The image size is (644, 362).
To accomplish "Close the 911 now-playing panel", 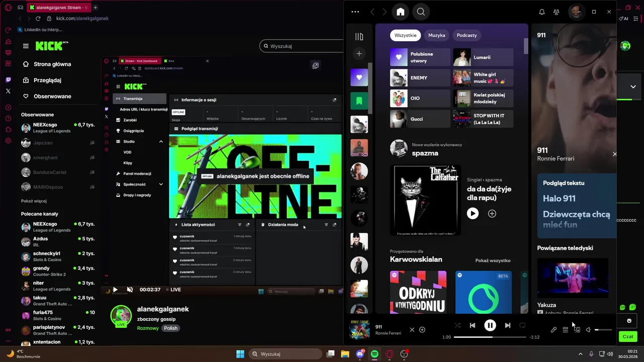I will pyautogui.click(x=614, y=154).
